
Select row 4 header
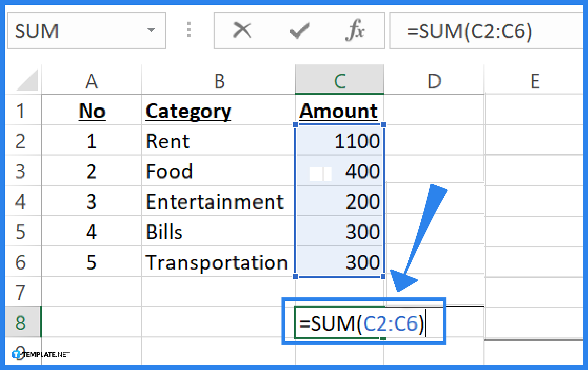coord(21,201)
